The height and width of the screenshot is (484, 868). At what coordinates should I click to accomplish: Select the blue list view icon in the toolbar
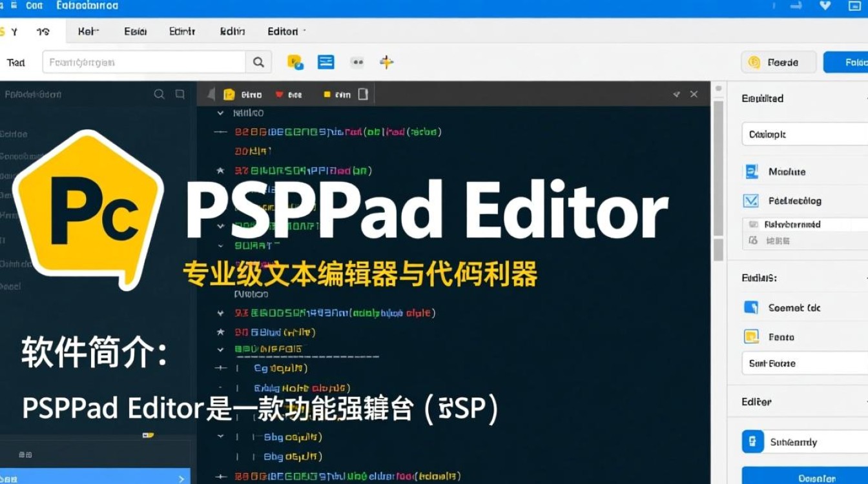click(325, 61)
